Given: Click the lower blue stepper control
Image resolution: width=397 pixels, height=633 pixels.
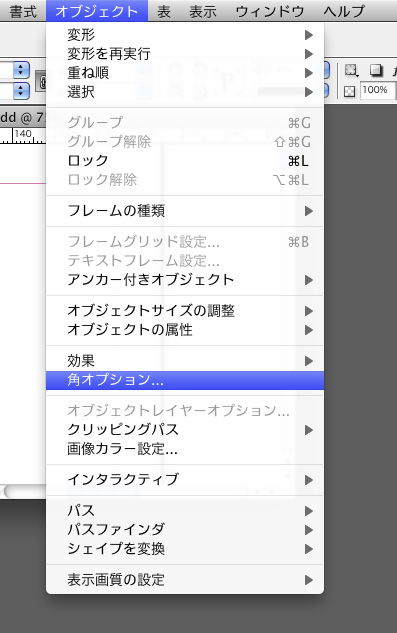Looking at the screenshot, I should coord(21,91).
